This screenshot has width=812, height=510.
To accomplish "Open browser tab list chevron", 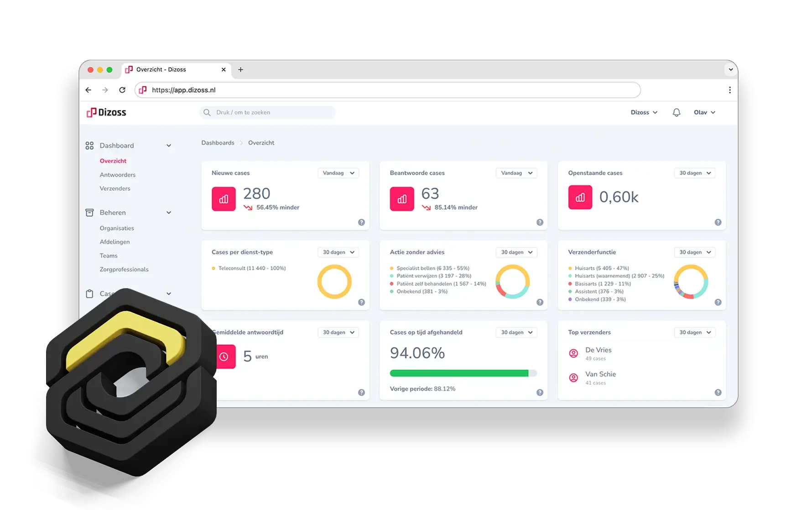I will 731,69.
